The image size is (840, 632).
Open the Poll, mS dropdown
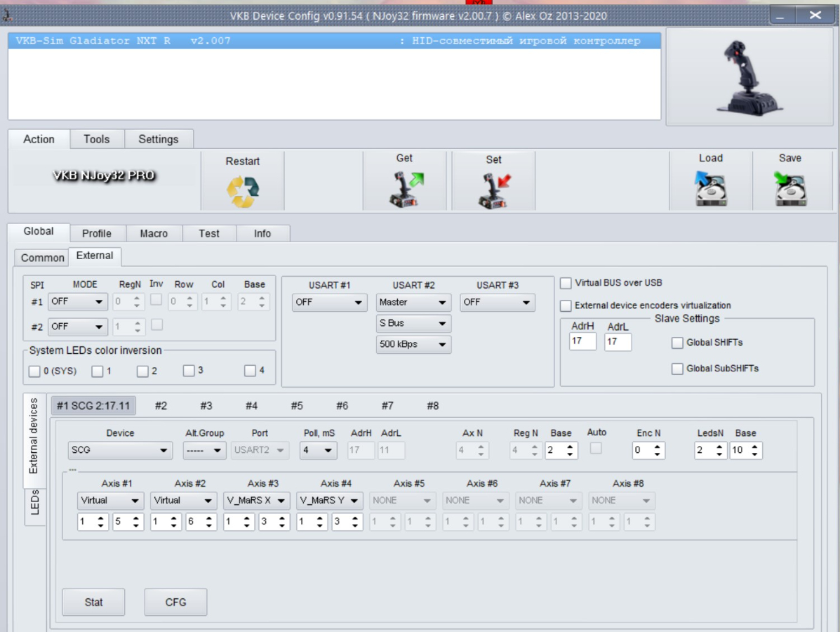[x=318, y=450]
